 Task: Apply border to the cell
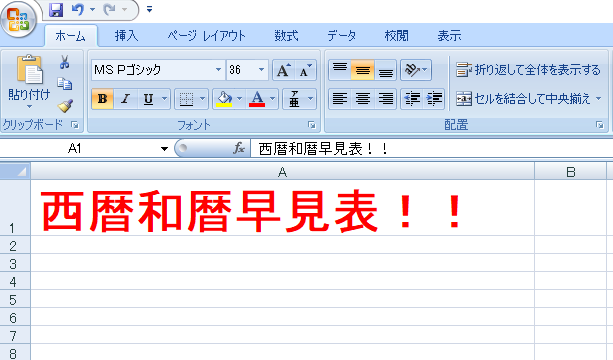point(186,99)
